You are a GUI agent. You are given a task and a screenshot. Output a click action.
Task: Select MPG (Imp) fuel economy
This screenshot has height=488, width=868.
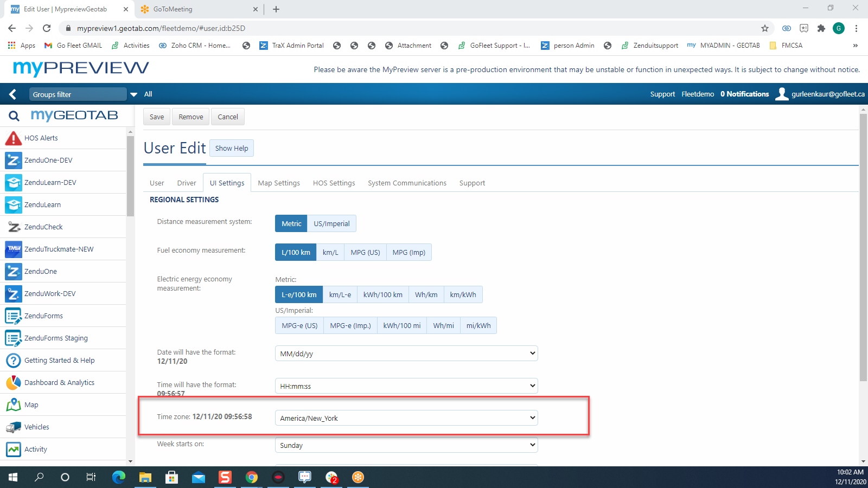tap(409, 252)
